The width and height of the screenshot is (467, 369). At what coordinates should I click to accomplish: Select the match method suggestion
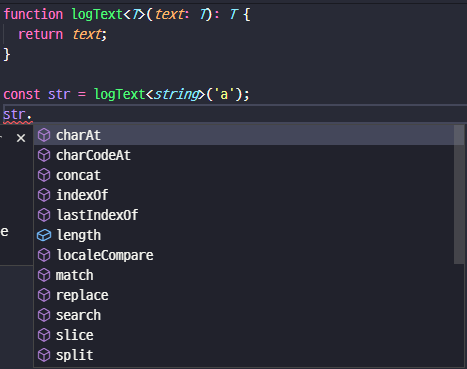pos(249,275)
